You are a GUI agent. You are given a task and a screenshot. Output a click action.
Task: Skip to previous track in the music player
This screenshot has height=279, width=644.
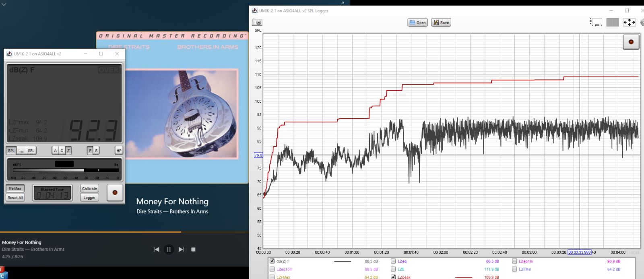[157, 250]
